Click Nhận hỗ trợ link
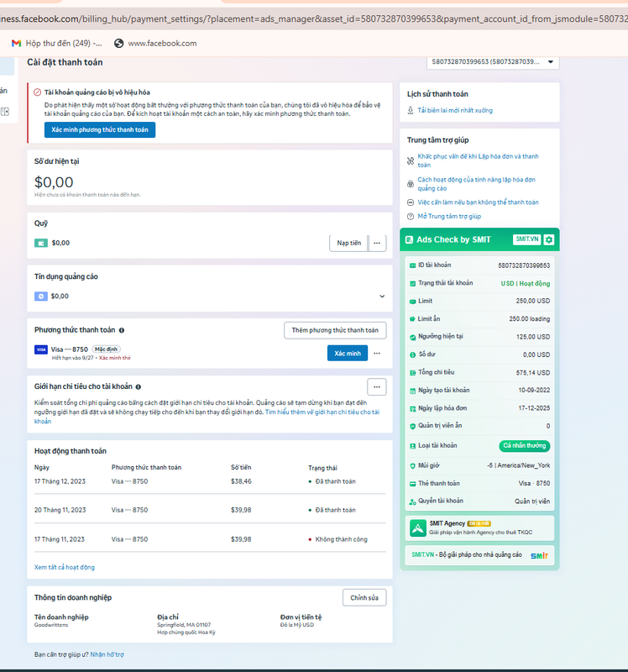 (107, 654)
